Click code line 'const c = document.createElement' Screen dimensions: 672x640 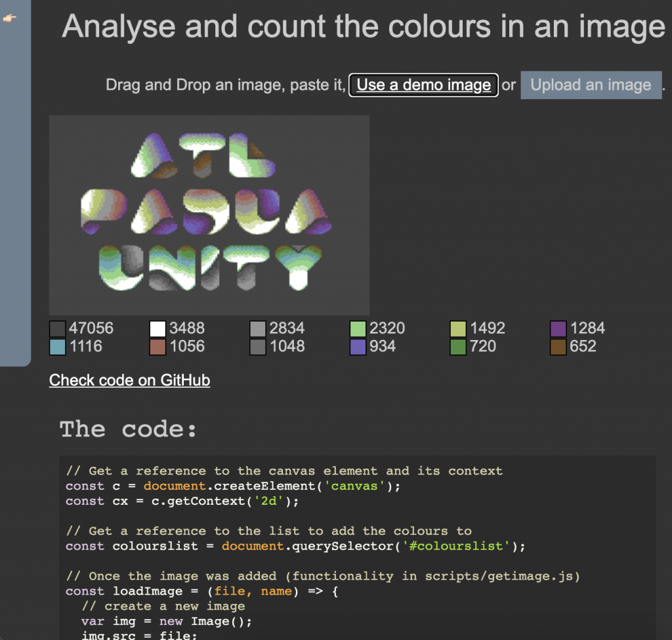pos(233,486)
